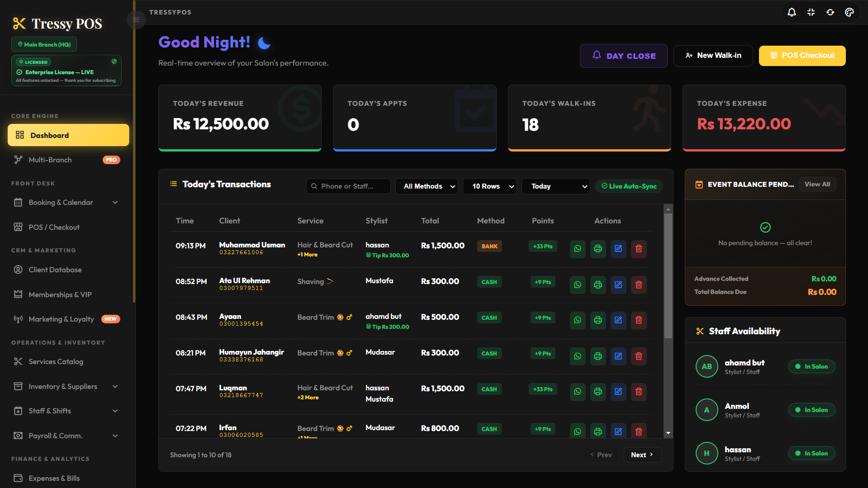
Task: Expand Booking & Calendar menu
Action: [68, 203]
